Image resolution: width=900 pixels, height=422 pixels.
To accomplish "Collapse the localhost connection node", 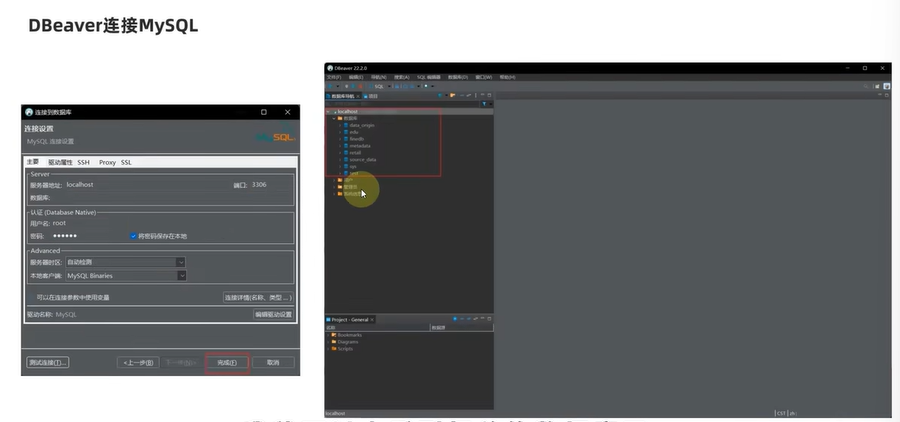I will [328, 111].
